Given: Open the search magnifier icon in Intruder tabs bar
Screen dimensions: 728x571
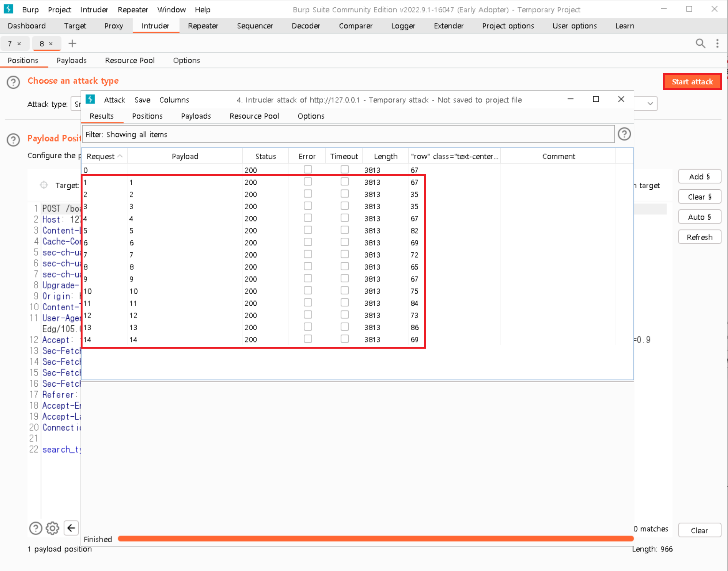Looking at the screenshot, I should pyautogui.click(x=700, y=43).
